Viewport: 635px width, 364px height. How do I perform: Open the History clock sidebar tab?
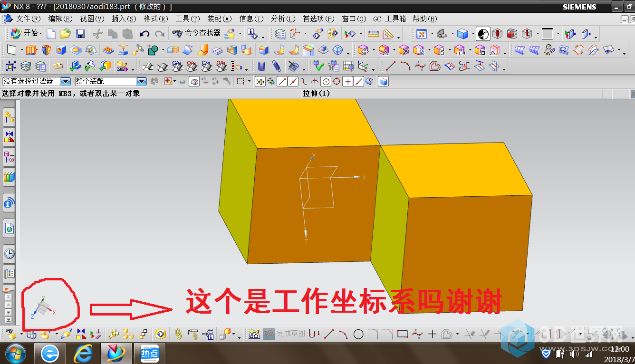point(10,253)
